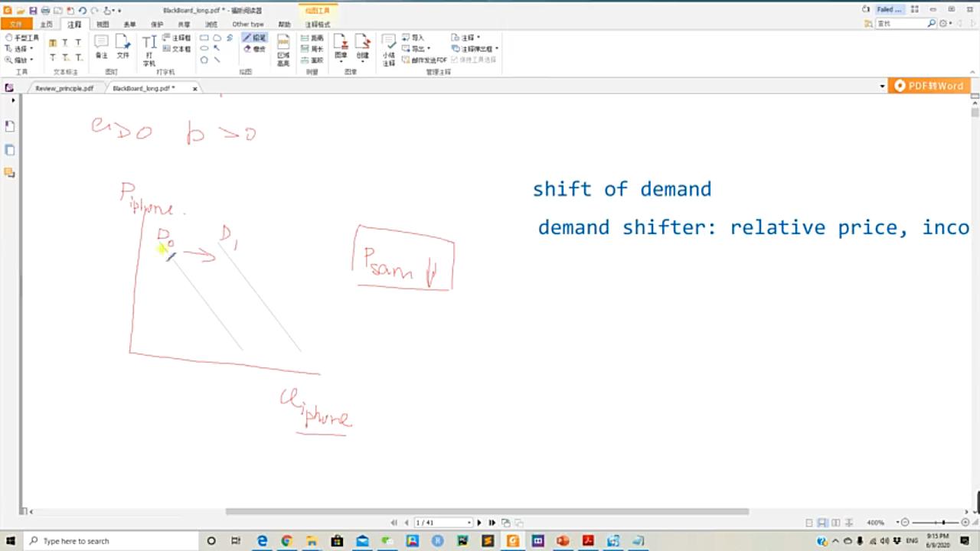Switch to the View ribbon tab
This screenshot has height=551, width=980.
click(x=103, y=24)
